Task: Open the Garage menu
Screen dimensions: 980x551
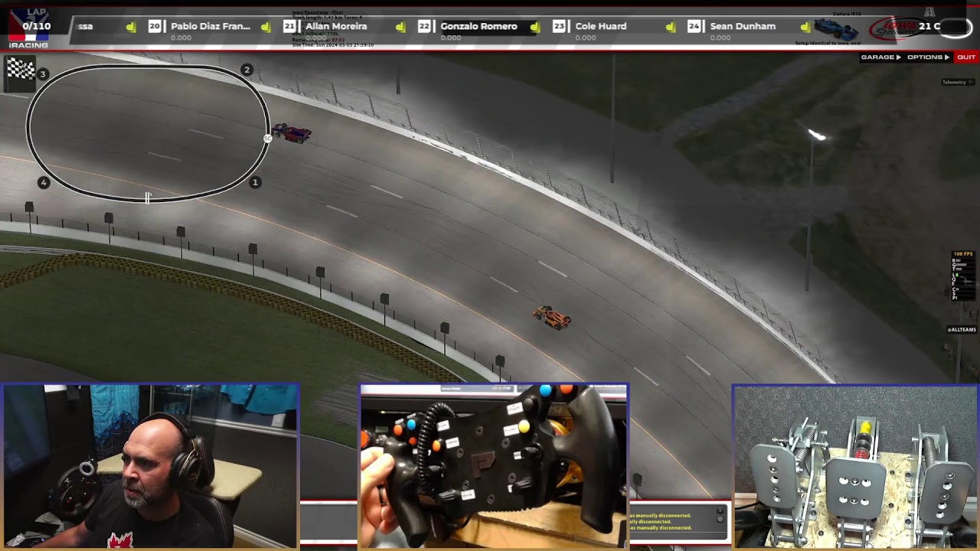Action: (x=880, y=57)
